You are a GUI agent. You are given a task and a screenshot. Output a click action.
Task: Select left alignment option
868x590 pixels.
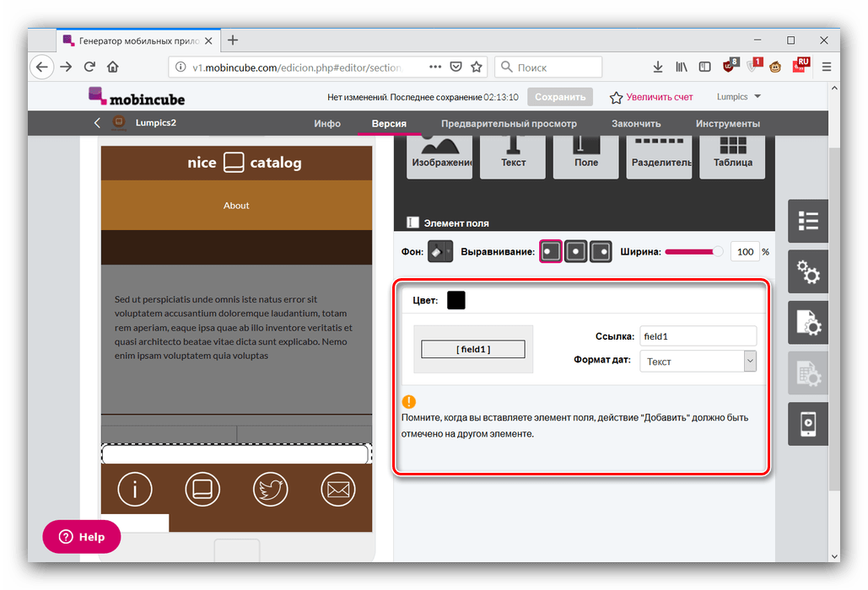pyautogui.click(x=550, y=252)
